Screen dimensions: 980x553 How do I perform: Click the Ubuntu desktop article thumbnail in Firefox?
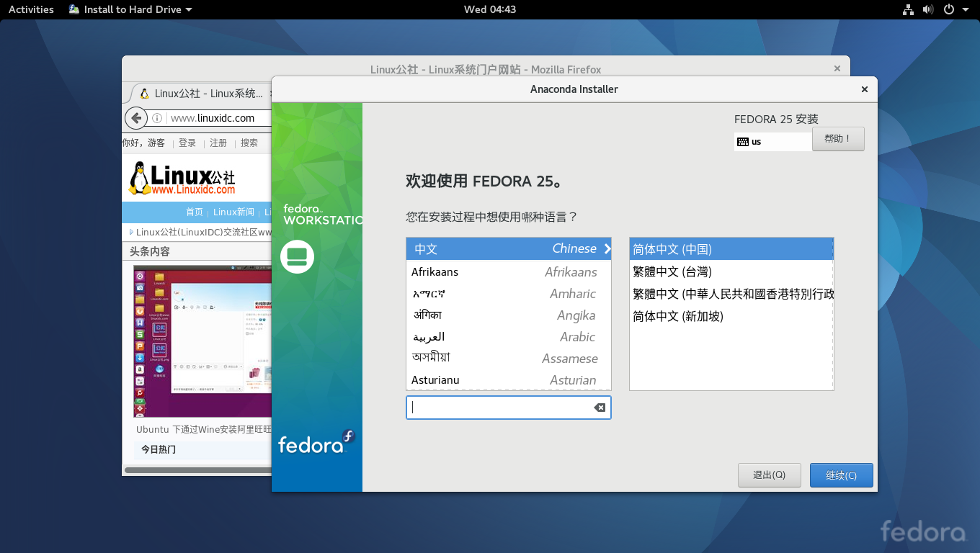[202, 341]
